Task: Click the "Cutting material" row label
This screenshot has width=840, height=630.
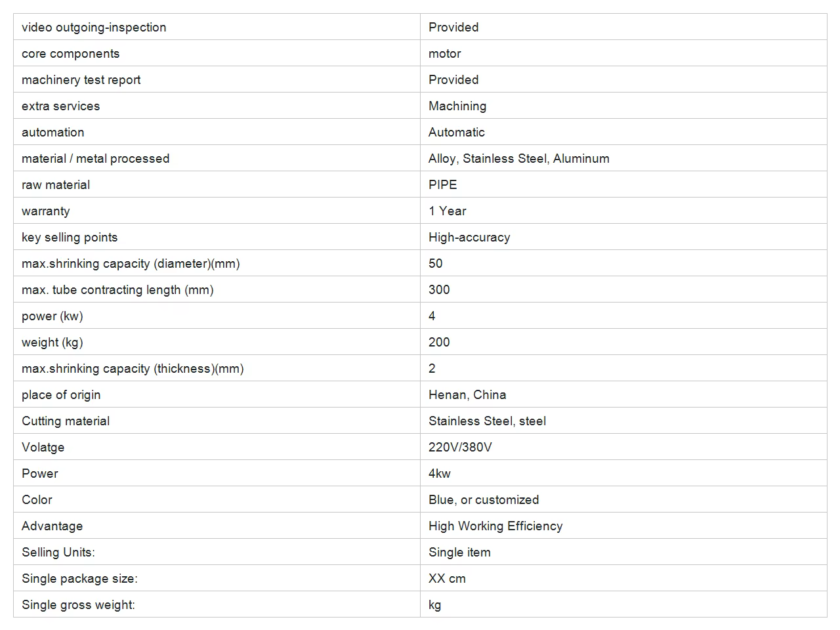Action: pos(66,421)
